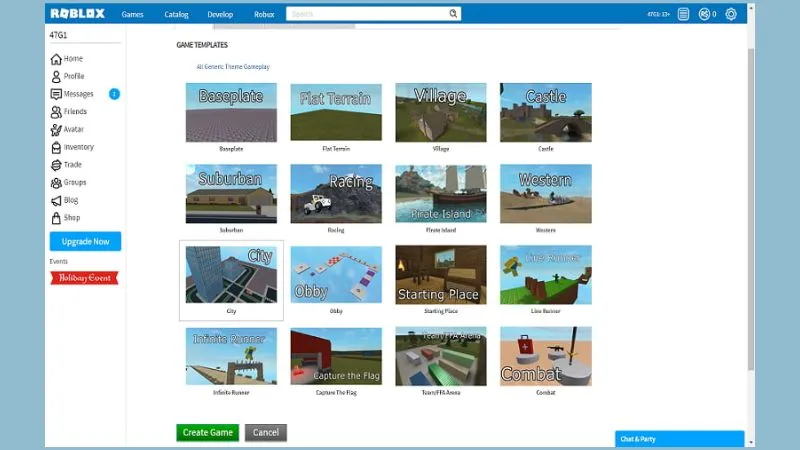This screenshot has height=450, width=800.
Task: Select the Pirate Island template thumbnail
Action: click(x=441, y=194)
